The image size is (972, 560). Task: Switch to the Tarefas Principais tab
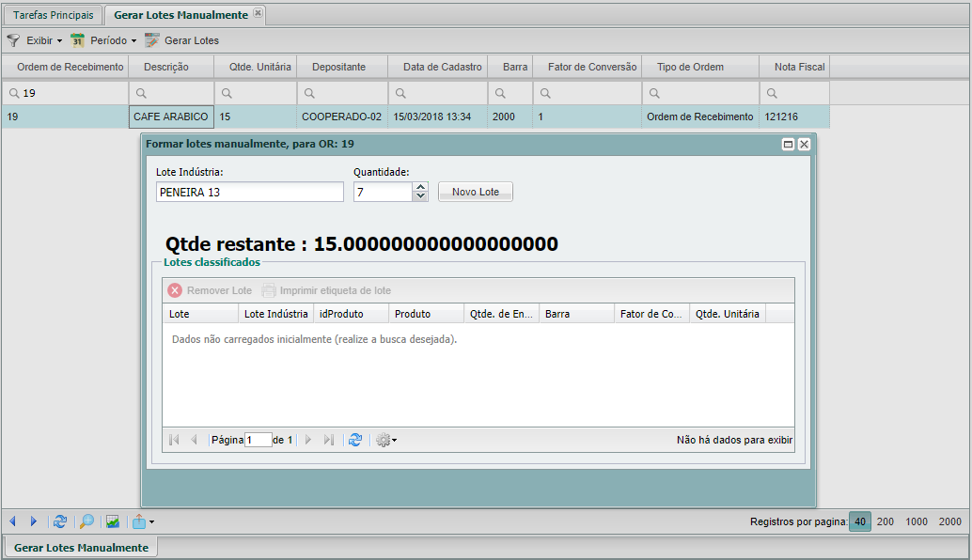point(54,15)
